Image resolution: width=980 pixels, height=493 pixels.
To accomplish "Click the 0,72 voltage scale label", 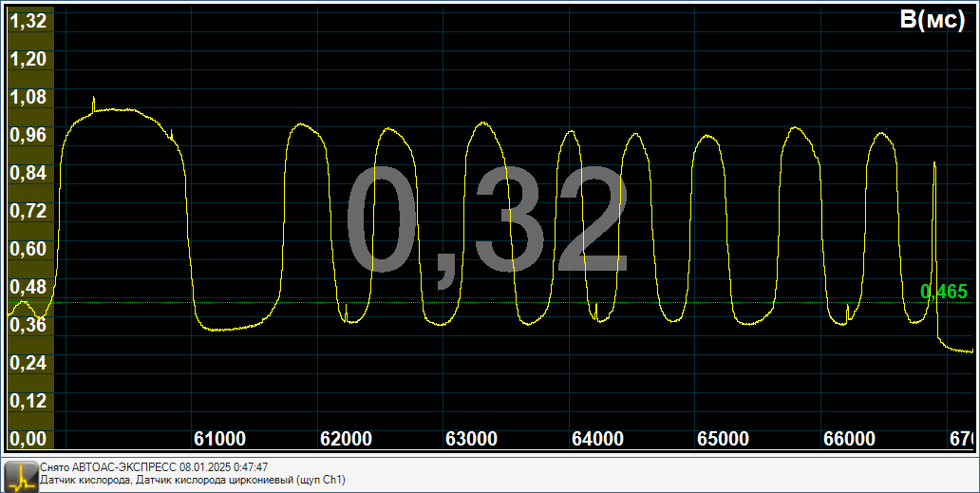I will click(28, 211).
